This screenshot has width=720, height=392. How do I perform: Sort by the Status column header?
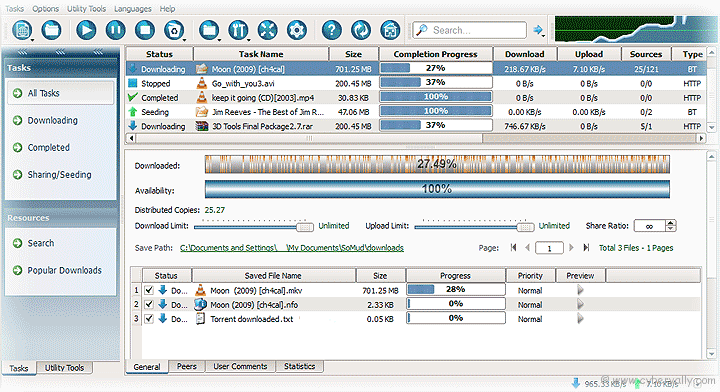click(159, 54)
